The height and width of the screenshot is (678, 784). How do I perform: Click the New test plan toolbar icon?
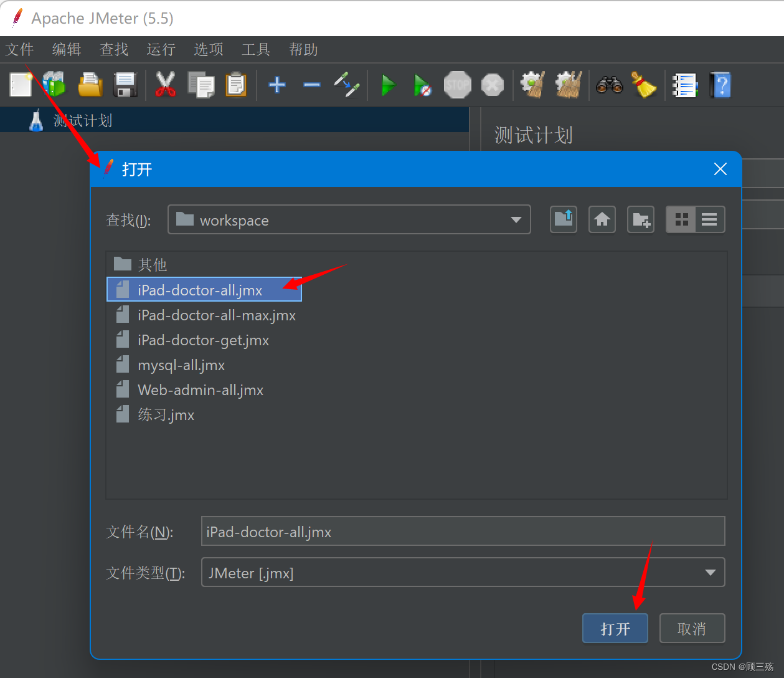coord(21,85)
